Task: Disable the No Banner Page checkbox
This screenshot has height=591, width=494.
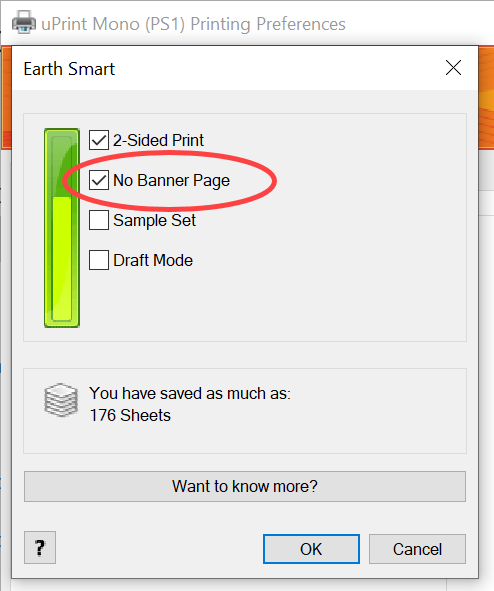Action: coord(99,180)
